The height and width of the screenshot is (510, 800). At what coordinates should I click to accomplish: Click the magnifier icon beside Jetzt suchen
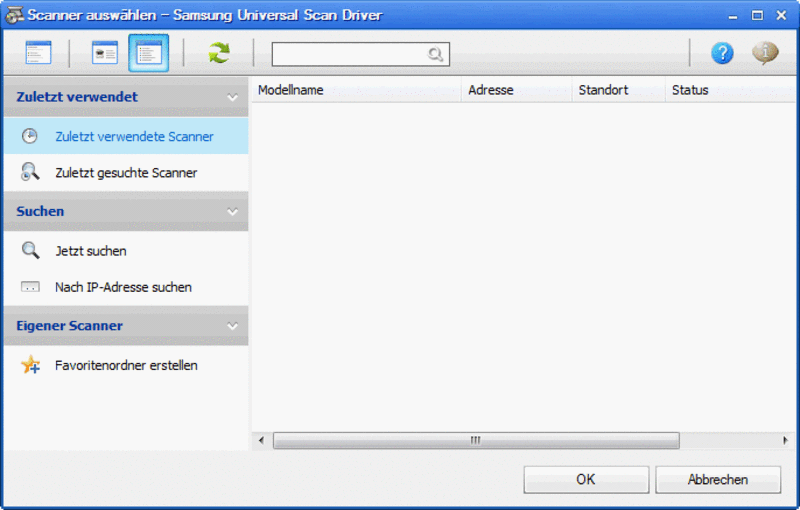coord(30,250)
